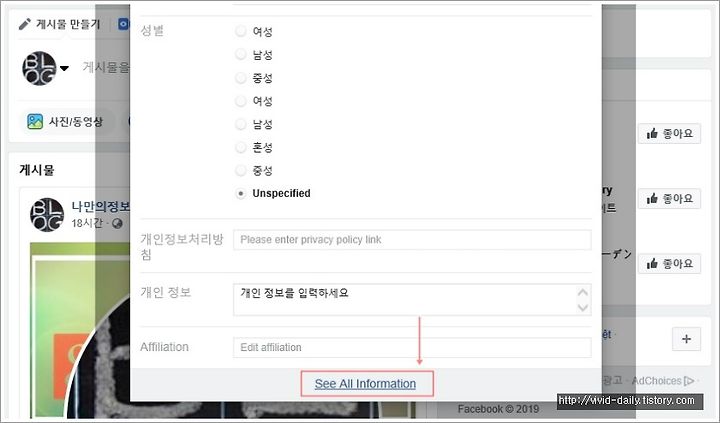Click the 개인정보처리방침 field label

[x=182, y=247]
